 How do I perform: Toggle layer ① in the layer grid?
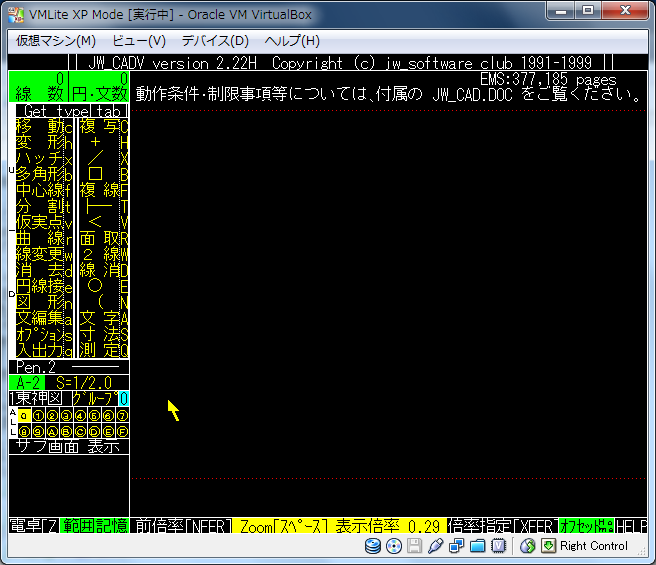[x=38, y=415]
